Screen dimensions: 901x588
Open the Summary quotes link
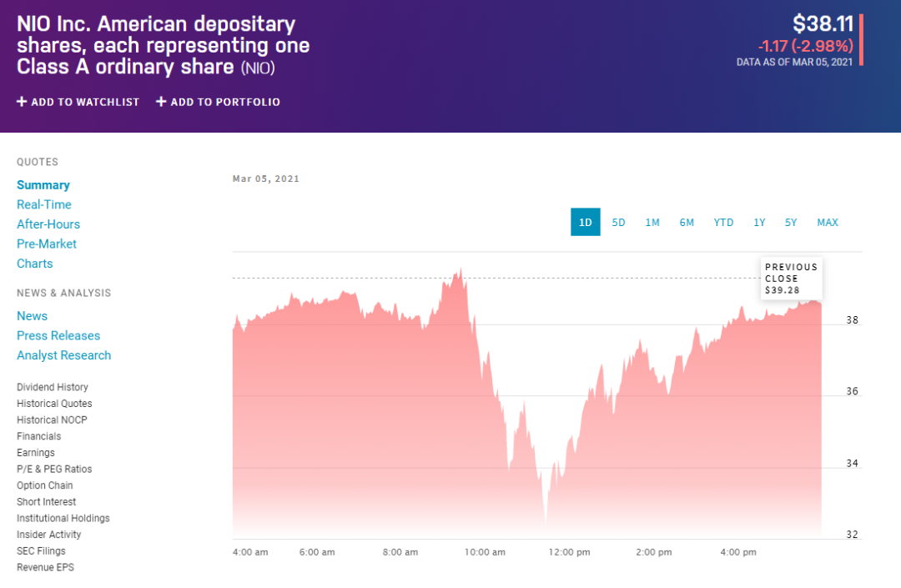pyautogui.click(x=43, y=185)
